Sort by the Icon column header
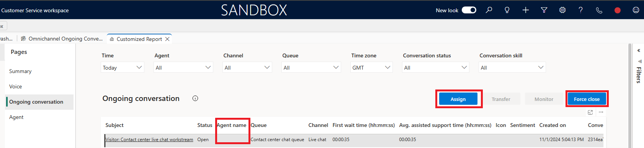Viewport: 644px width, 148px height. pyautogui.click(x=501, y=125)
